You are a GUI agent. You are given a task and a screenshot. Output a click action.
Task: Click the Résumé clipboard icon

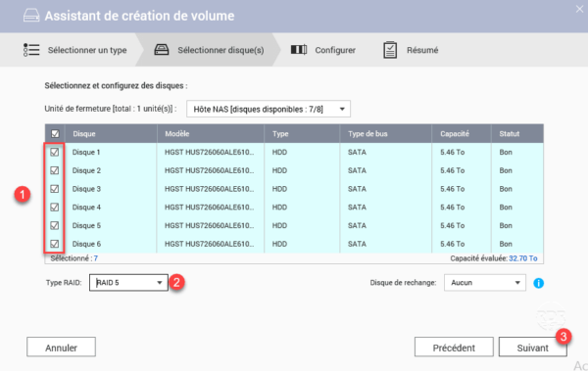coord(390,50)
